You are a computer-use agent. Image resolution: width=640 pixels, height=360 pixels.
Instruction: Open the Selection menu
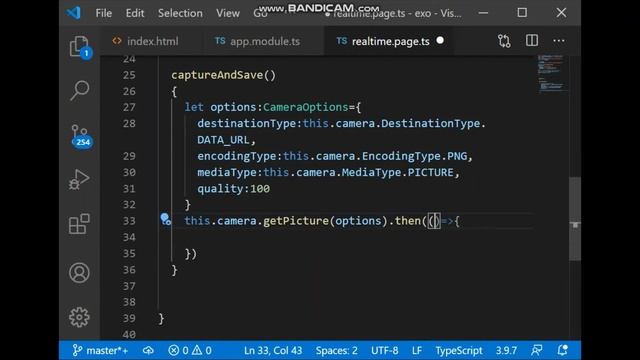(180, 13)
